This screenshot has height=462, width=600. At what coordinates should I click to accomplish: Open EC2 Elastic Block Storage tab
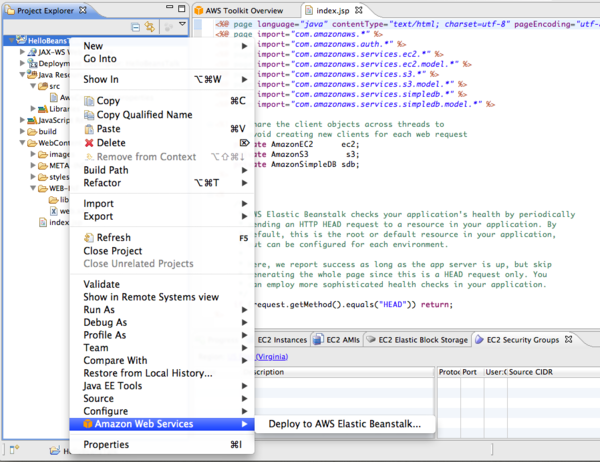tap(417, 340)
